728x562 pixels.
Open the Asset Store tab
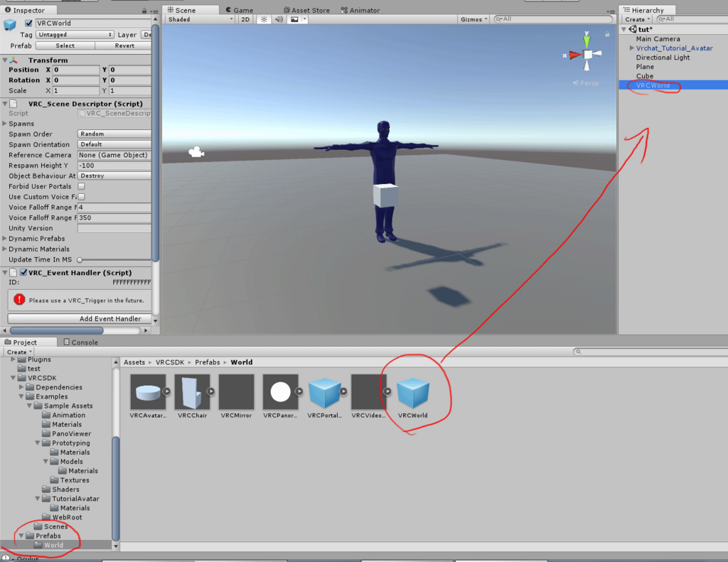coord(306,10)
